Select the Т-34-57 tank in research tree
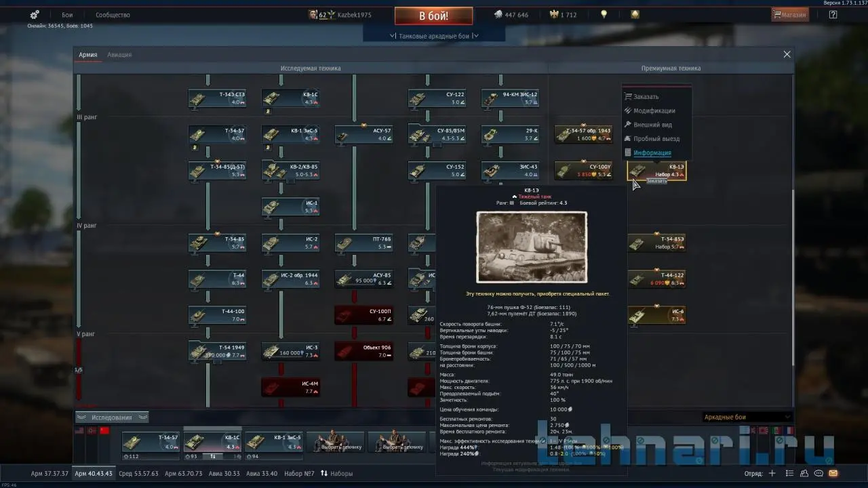868x488 pixels. point(217,134)
